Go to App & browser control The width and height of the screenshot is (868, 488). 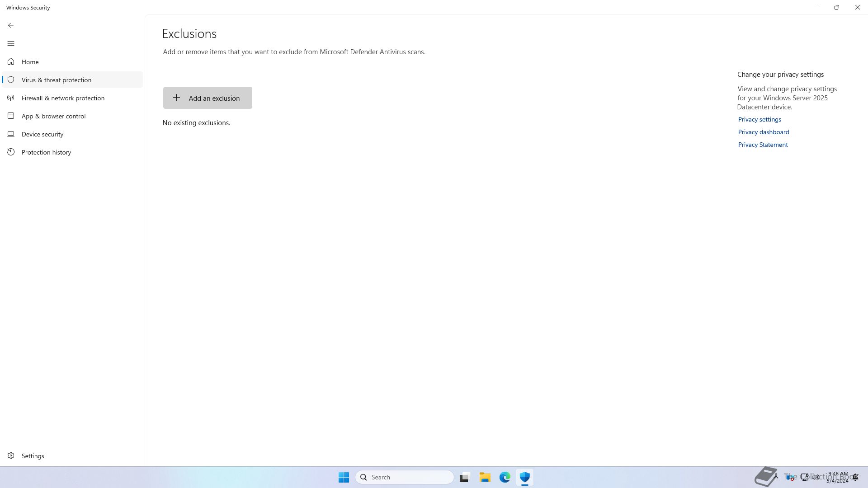click(x=53, y=116)
